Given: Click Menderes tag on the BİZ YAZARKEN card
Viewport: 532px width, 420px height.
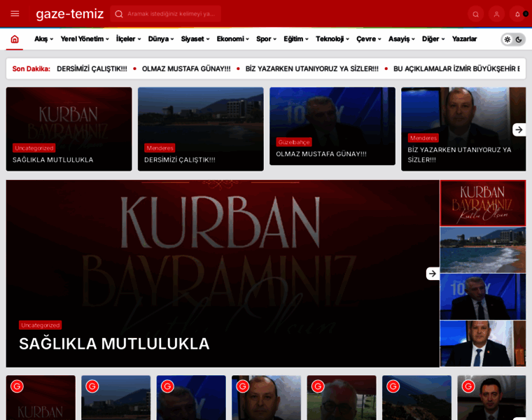Looking at the screenshot, I should pyautogui.click(x=423, y=138).
